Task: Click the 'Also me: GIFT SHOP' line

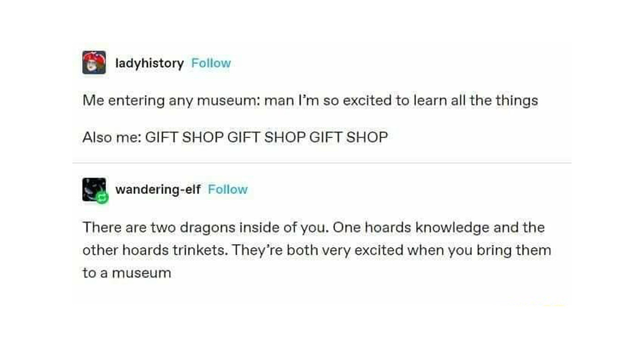Action: pyautogui.click(x=235, y=137)
